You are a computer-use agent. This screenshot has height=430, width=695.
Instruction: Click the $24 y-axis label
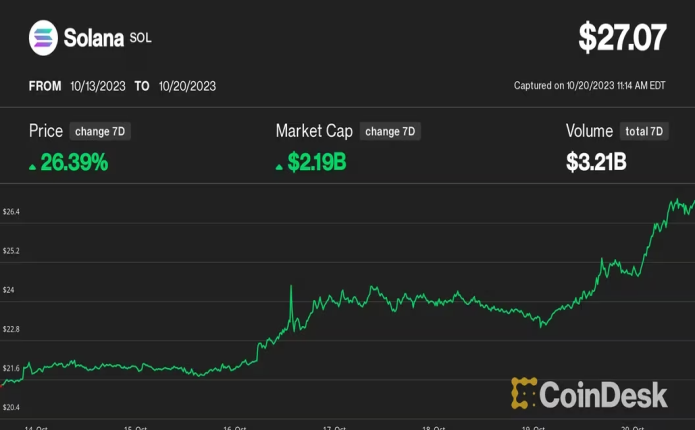(x=8, y=290)
